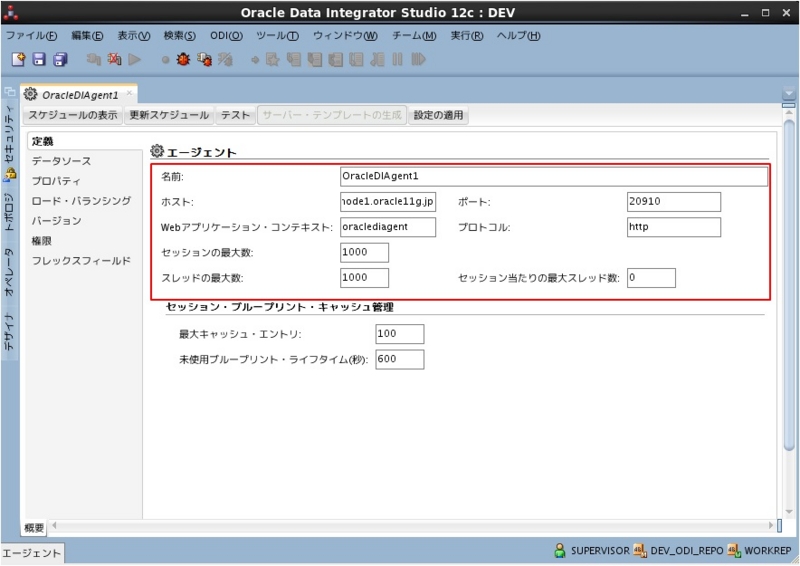Click サーバー・テンプレートの生成 button
The height and width of the screenshot is (566, 800).
tap(332, 115)
